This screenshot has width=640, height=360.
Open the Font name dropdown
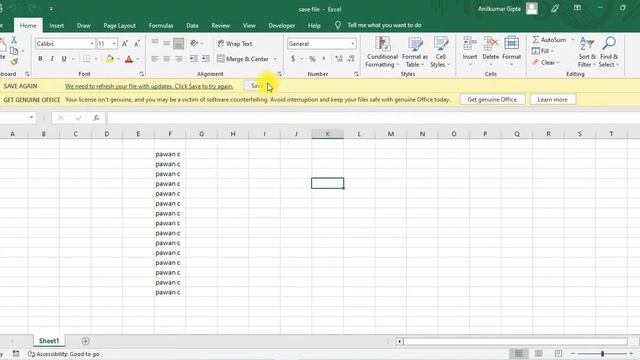pos(92,44)
